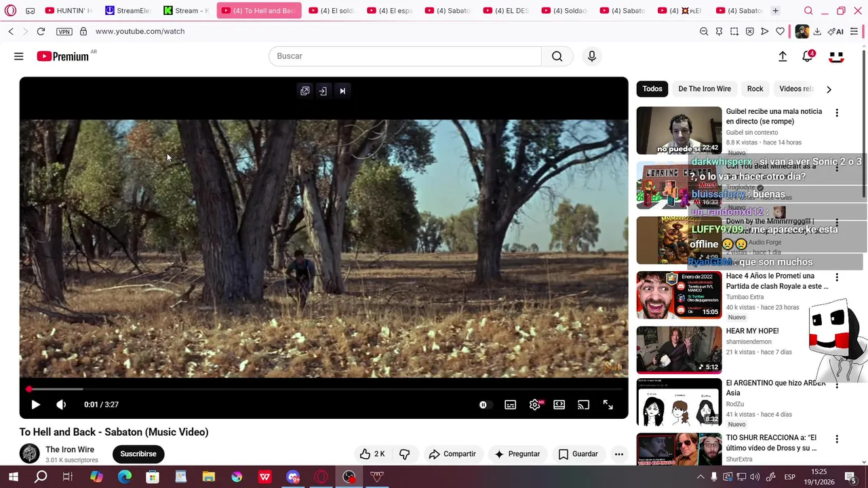Image resolution: width=868 pixels, height=488 pixels.
Task: Dislike the video
Action: coord(405,454)
